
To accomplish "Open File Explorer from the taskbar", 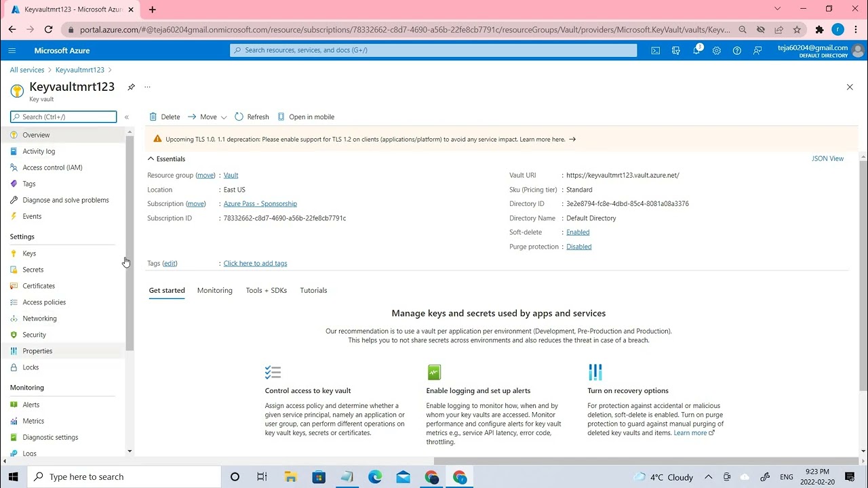I will click(x=290, y=476).
